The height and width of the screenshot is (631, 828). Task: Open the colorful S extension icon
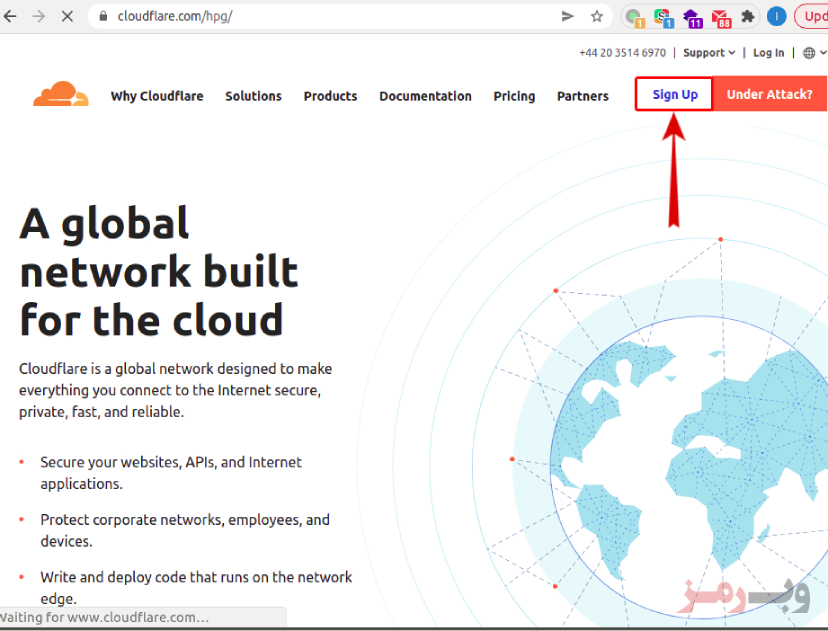663,17
